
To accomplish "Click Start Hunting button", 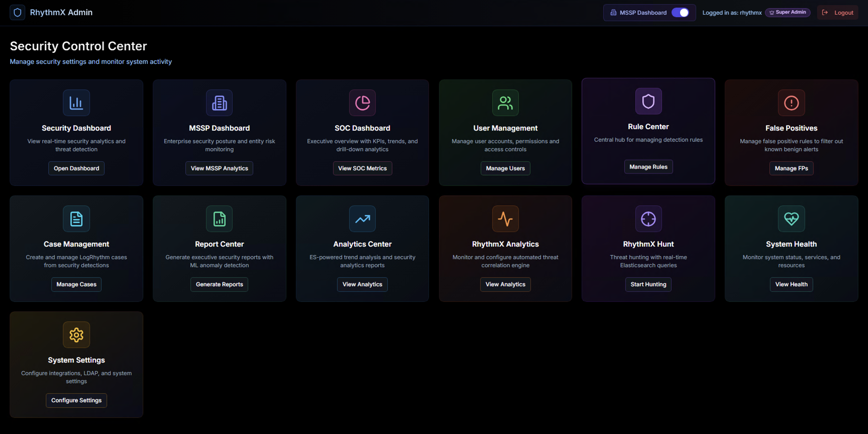I will click(x=648, y=284).
